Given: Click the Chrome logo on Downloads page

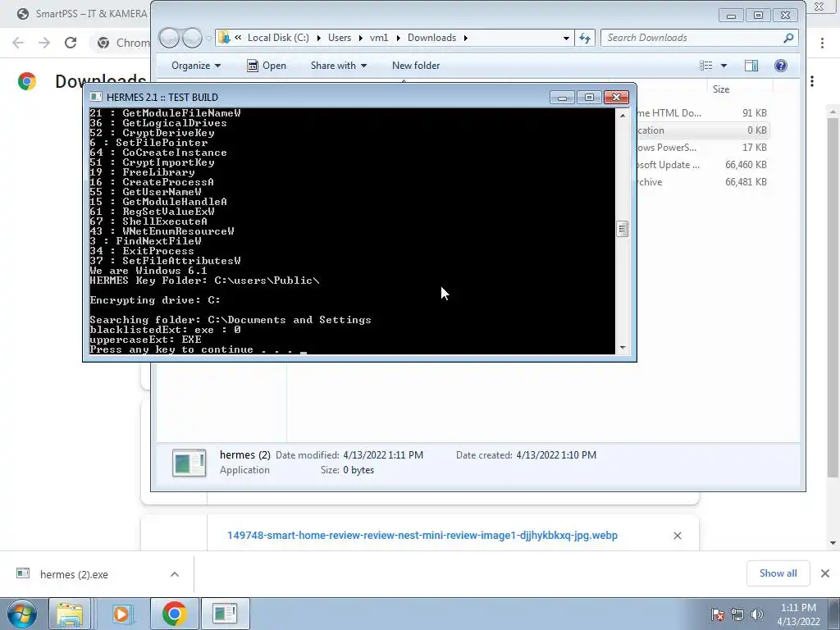Looking at the screenshot, I should point(27,81).
